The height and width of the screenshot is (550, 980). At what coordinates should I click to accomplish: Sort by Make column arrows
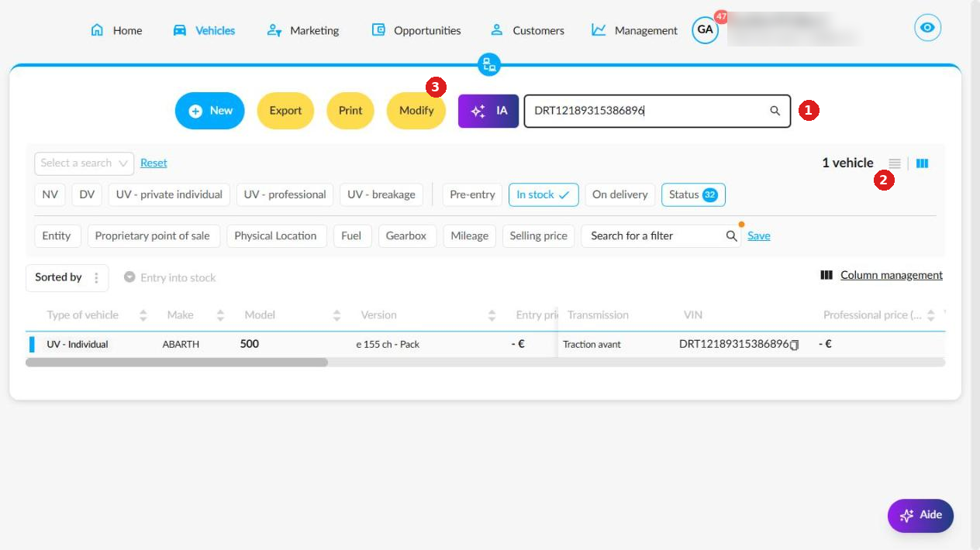pos(220,315)
